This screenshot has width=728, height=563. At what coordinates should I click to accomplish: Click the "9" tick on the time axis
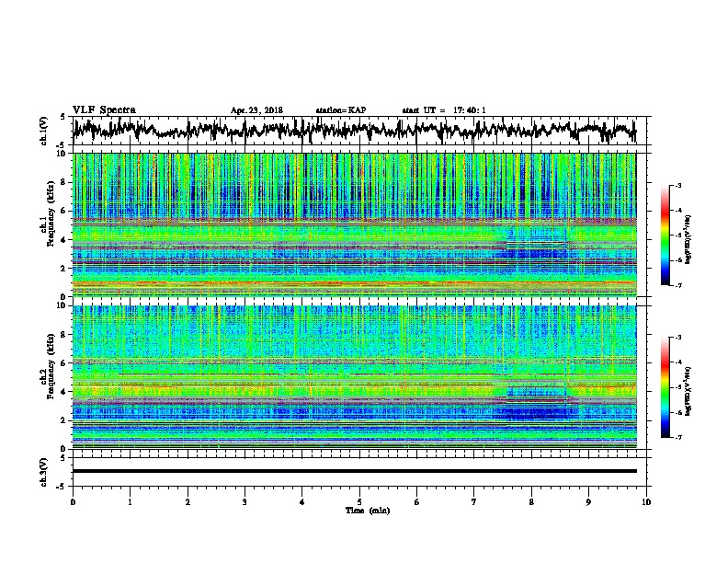point(588,502)
